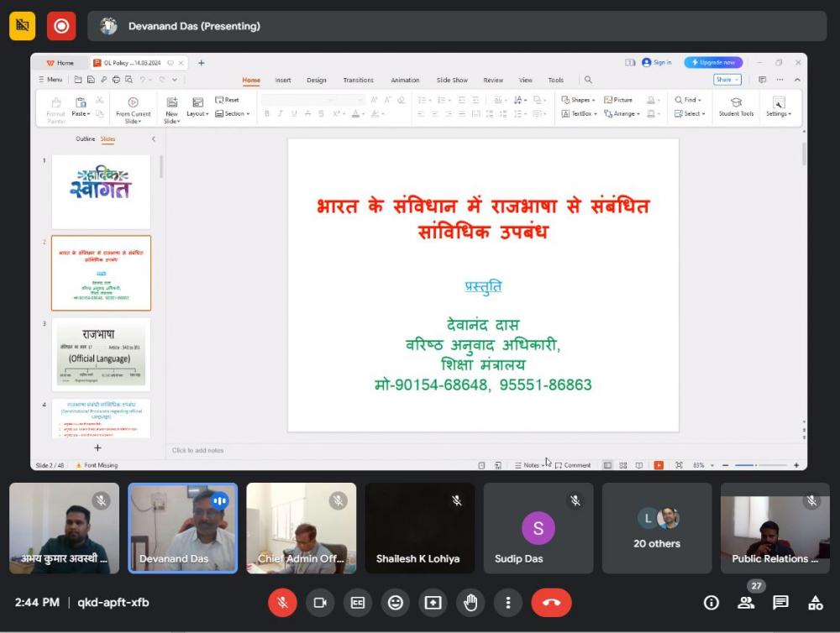Screen dimensions: 840x633
Task: Open the activities shapes icon
Action: click(815, 602)
